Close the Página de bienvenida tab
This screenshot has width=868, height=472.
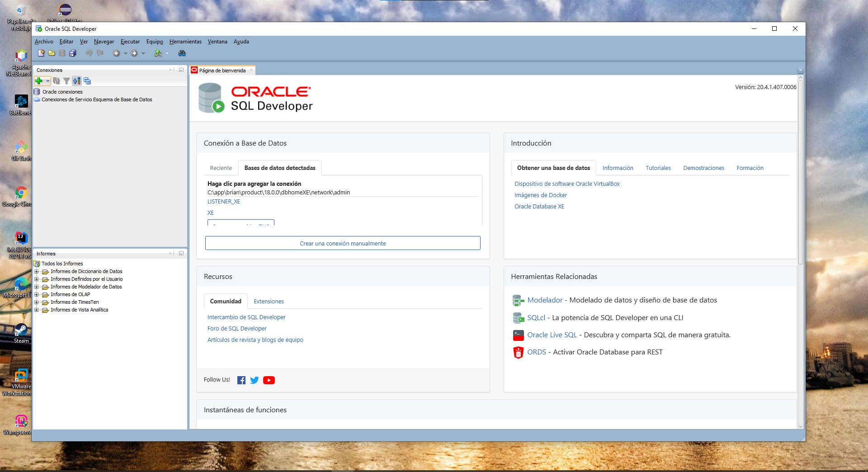point(251,70)
